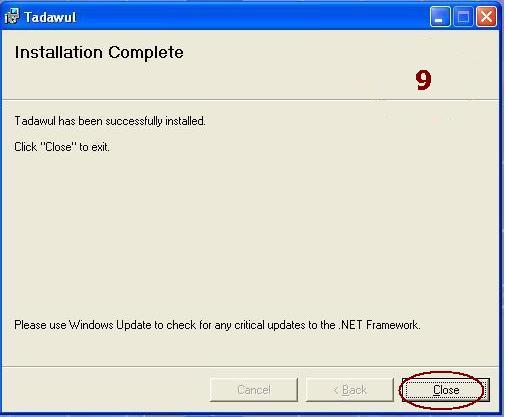Click the separator line above the buttons
This screenshot has height=417, width=505.
point(250,367)
